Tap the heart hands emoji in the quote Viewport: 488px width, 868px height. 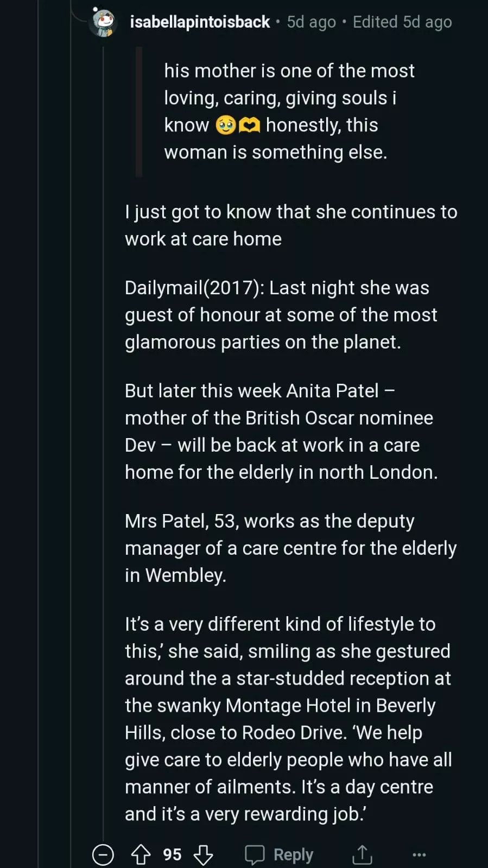click(x=249, y=125)
